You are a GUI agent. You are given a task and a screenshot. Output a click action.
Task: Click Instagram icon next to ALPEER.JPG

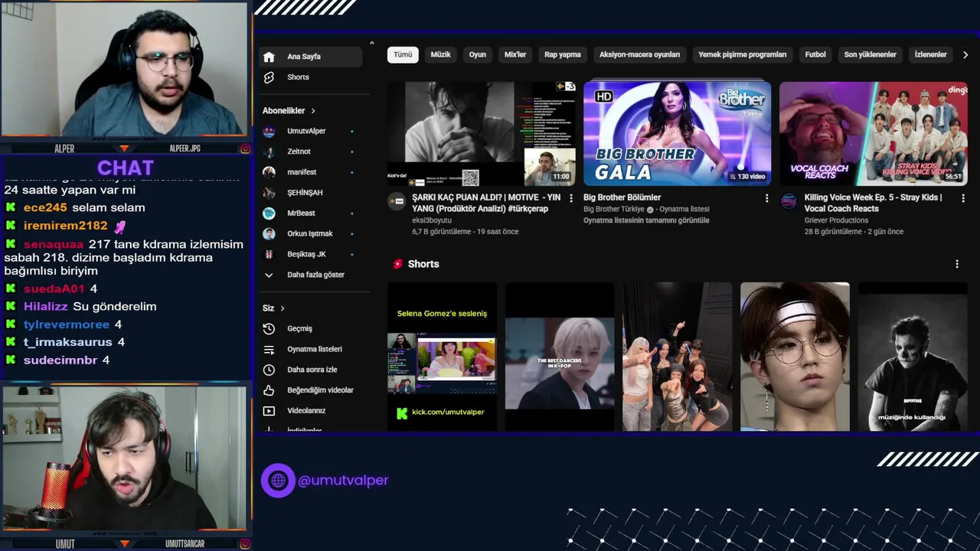coord(245,148)
